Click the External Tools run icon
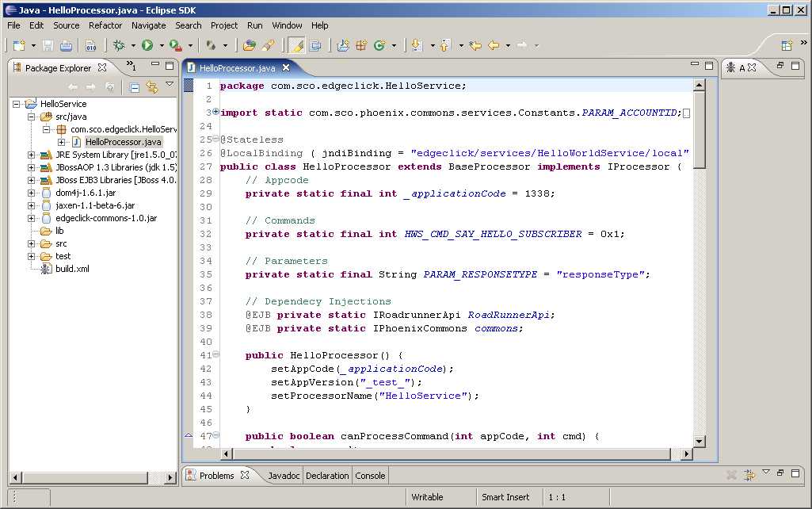The height and width of the screenshot is (509, 812). (176, 46)
